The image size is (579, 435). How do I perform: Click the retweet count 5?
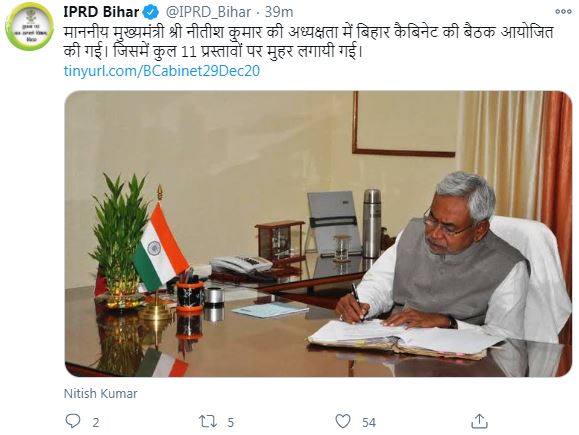click(231, 422)
